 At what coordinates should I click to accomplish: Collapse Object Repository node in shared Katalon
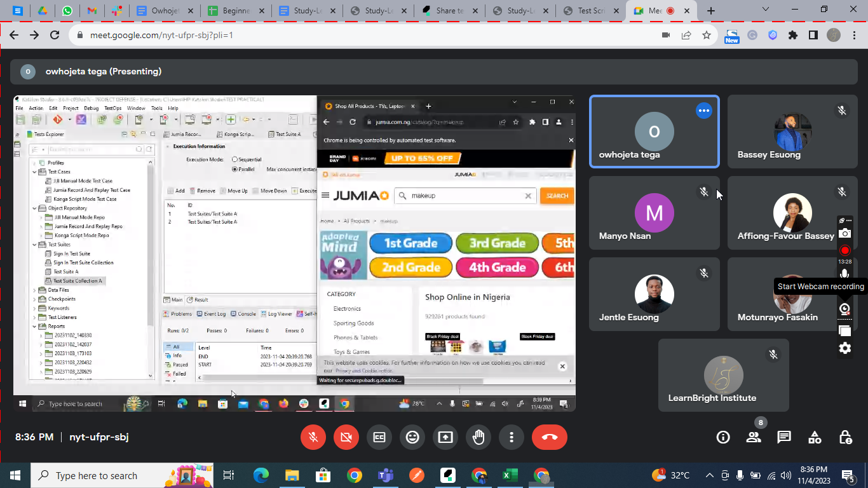click(35, 208)
